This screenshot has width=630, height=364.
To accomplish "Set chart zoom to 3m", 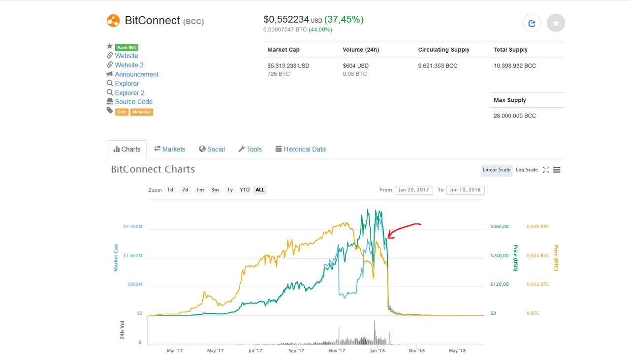I will (215, 190).
